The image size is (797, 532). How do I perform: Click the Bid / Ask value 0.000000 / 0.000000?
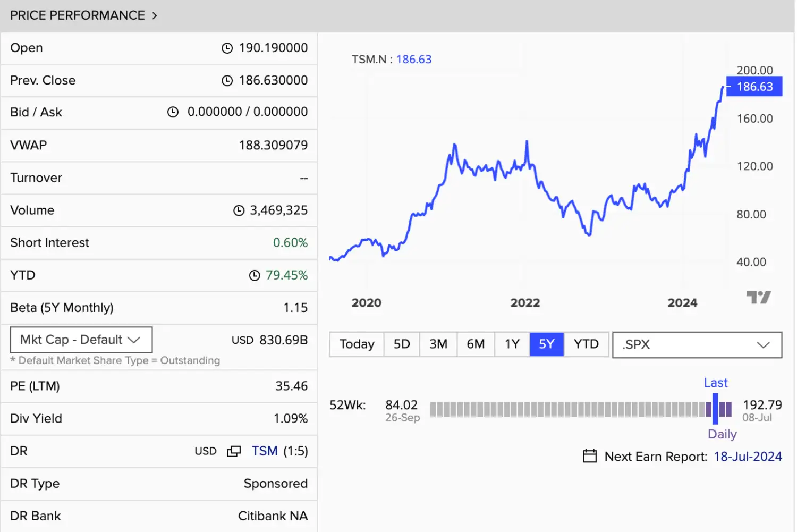point(248,112)
